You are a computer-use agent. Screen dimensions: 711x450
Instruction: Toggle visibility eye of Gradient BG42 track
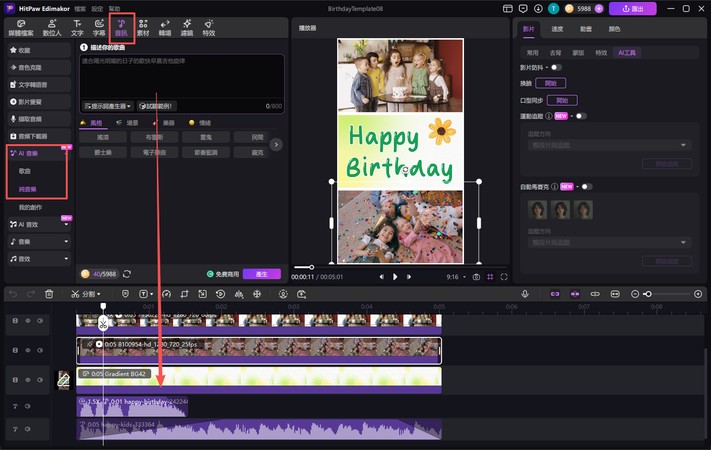click(x=28, y=380)
